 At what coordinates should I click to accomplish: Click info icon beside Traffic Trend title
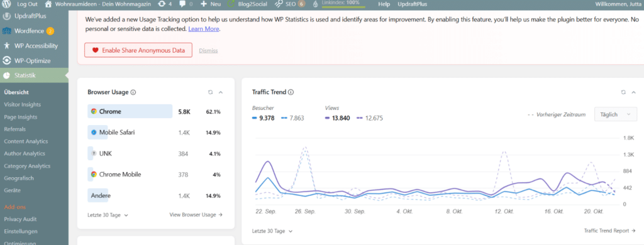click(x=291, y=92)
